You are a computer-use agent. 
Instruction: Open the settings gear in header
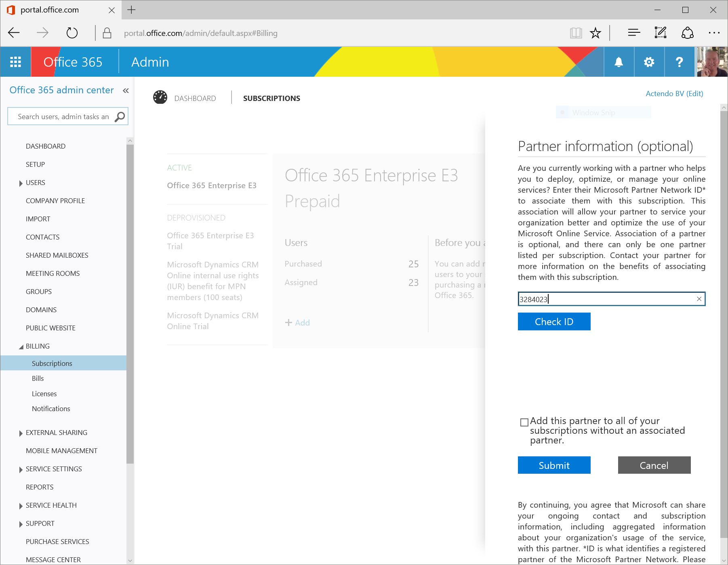[x=649, y=62]
